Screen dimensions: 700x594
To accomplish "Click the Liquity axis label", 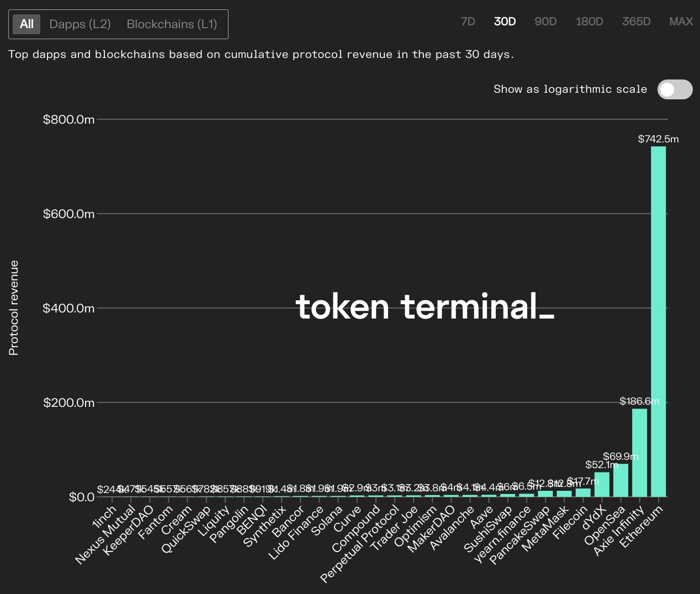I will click(x=214, y=521).
